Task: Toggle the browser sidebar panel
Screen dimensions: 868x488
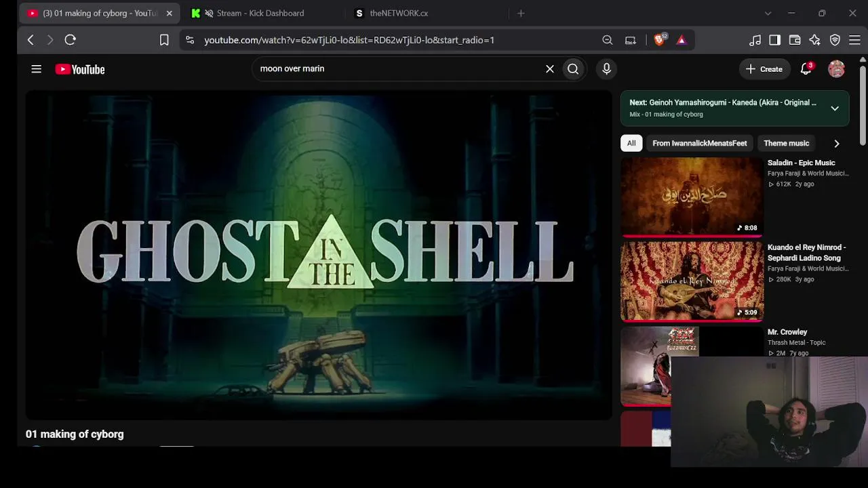Action: point(774,40)
